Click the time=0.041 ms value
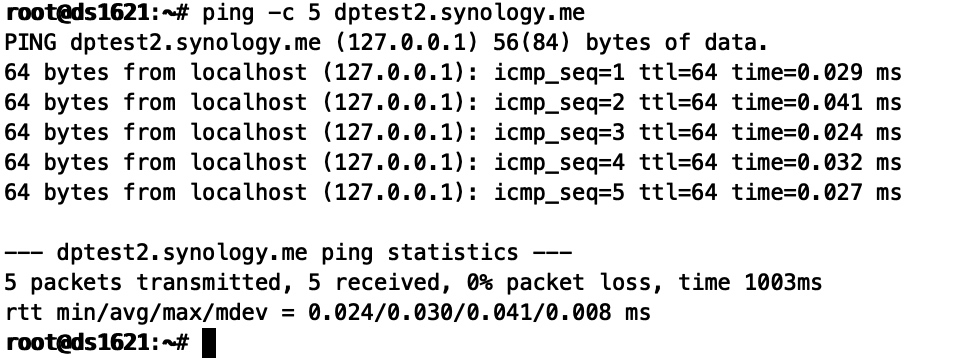 pyautogui.click(x=817, y=102)
